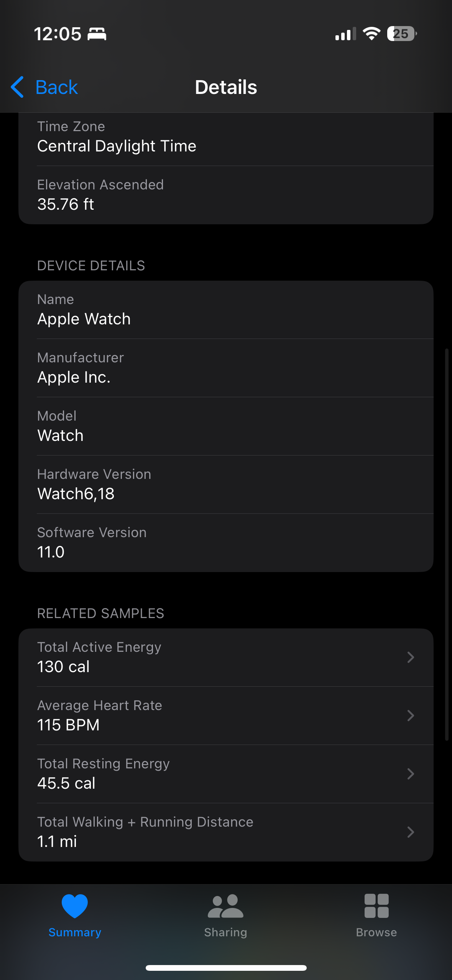
Task: Open the 115 BPM heart rate sample
Action: point(68,725)
